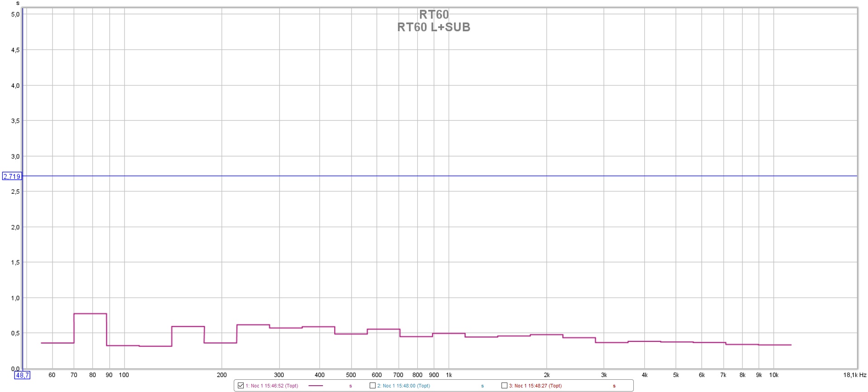The image size is (868, 392).
Task: Click the 5,0 label on time axis
Action: 15,14
